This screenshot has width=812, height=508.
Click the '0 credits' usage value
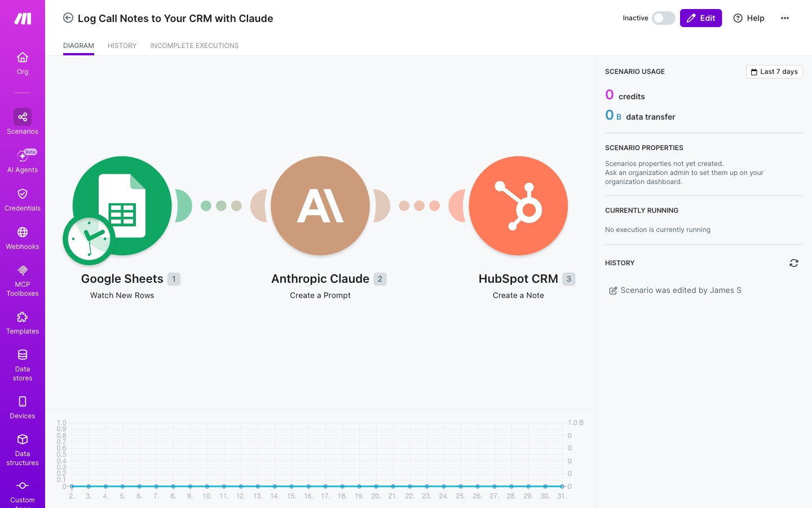click(x=625, y=95)
